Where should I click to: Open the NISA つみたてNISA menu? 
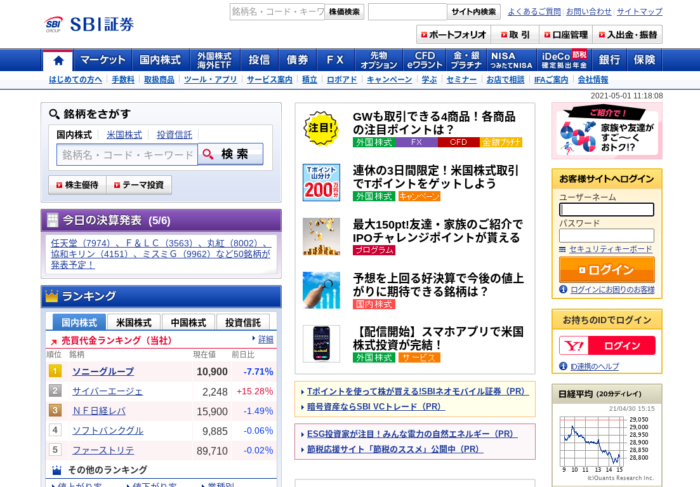511,60
